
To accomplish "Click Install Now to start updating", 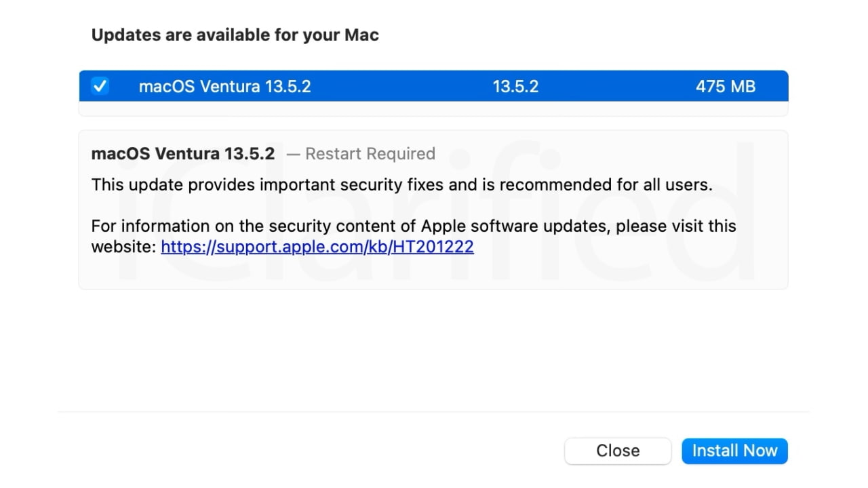I will click(x=734, y=450).
